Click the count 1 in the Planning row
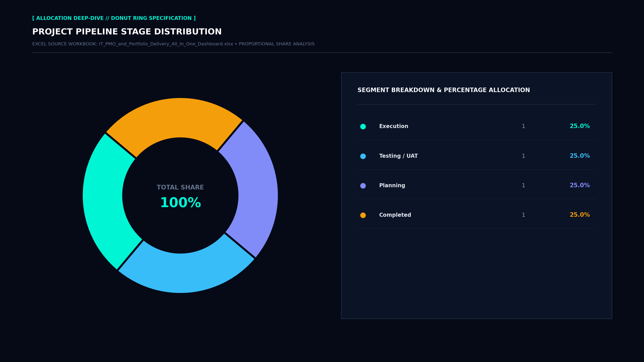The height and width of the screenshot is (362, 644). click(523, 186)
